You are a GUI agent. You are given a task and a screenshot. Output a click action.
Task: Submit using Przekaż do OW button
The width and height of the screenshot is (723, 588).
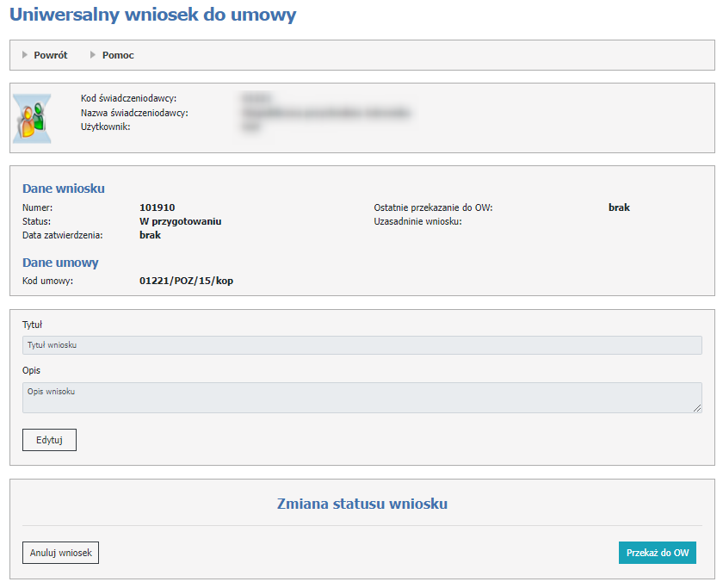pos(658,553)
